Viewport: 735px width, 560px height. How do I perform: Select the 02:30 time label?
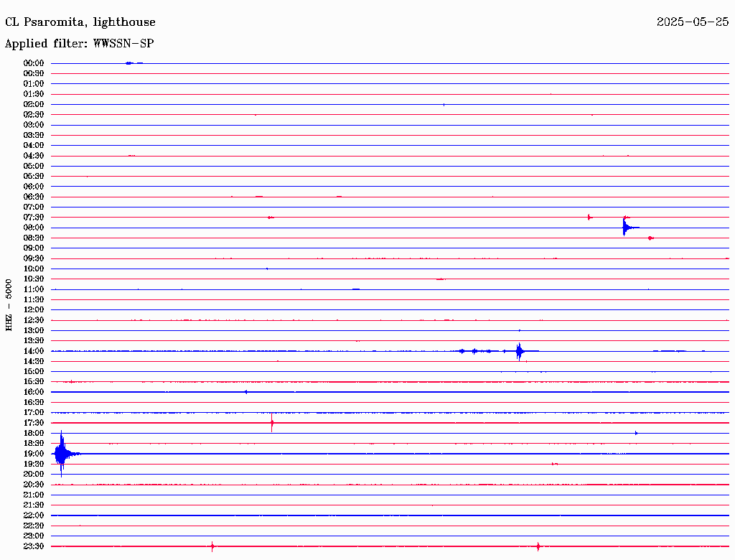click(34, 115)
